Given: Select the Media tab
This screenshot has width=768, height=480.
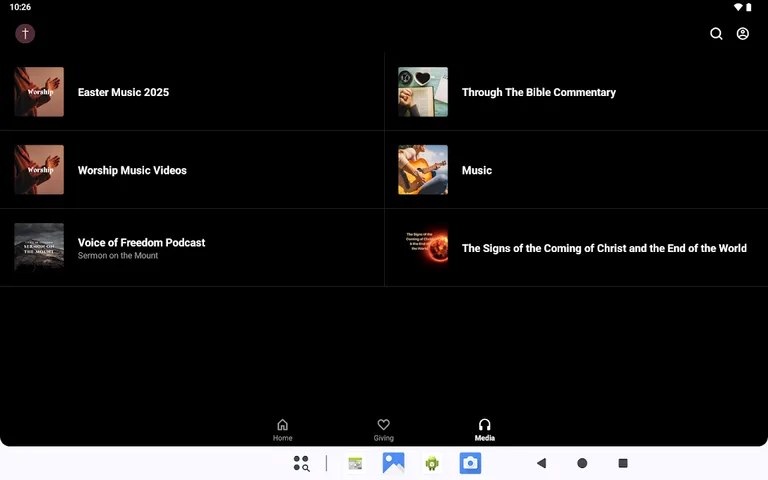Looking at the screenshot, I should pos(484,430).
